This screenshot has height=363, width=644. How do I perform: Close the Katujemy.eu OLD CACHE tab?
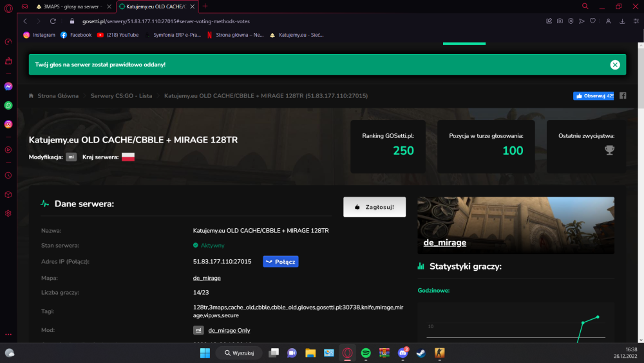tap(192, 6)
